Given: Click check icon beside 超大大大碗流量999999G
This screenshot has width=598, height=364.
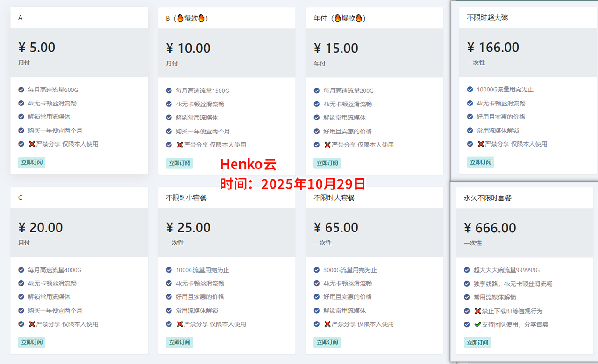Looking at the screenshot, I should coord(467,270).
